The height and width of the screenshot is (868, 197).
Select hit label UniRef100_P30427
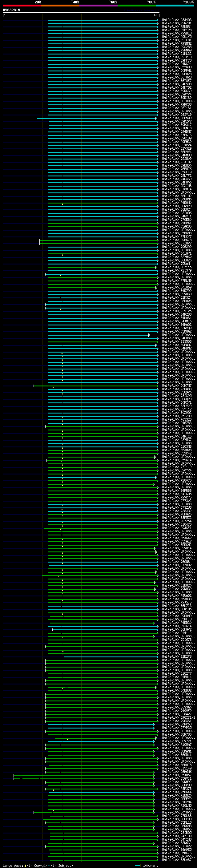click(177, 714)
